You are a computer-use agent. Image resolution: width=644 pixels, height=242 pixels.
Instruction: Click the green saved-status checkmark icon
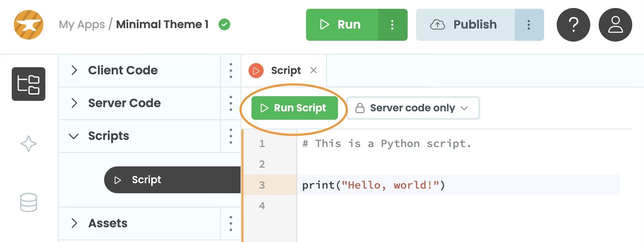click(x=225, y=25)
